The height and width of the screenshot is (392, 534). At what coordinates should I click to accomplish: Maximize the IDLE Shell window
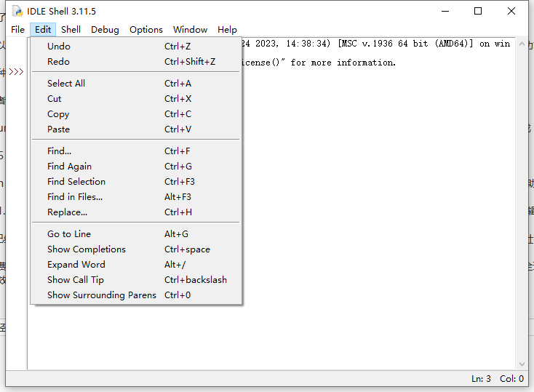point(478,11)
